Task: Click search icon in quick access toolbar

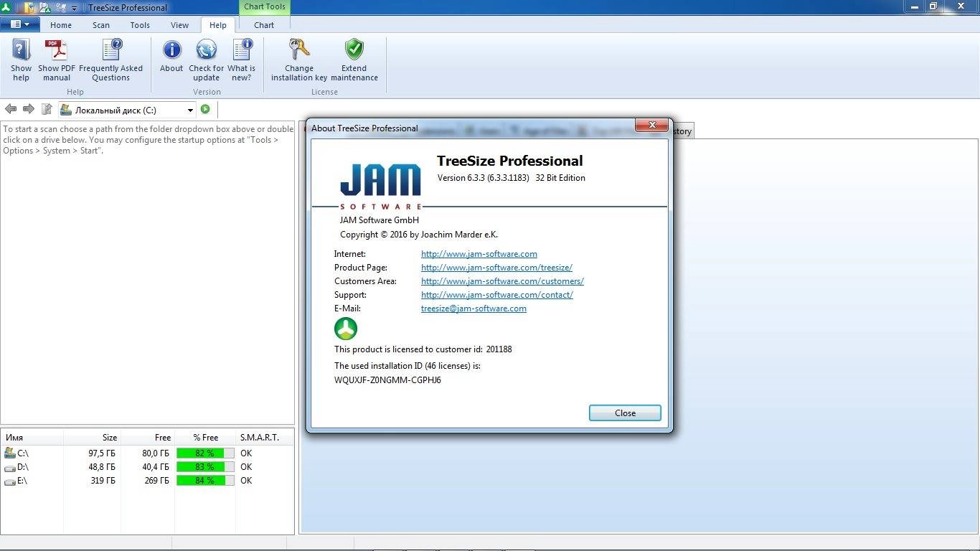Action: (44, 7)
